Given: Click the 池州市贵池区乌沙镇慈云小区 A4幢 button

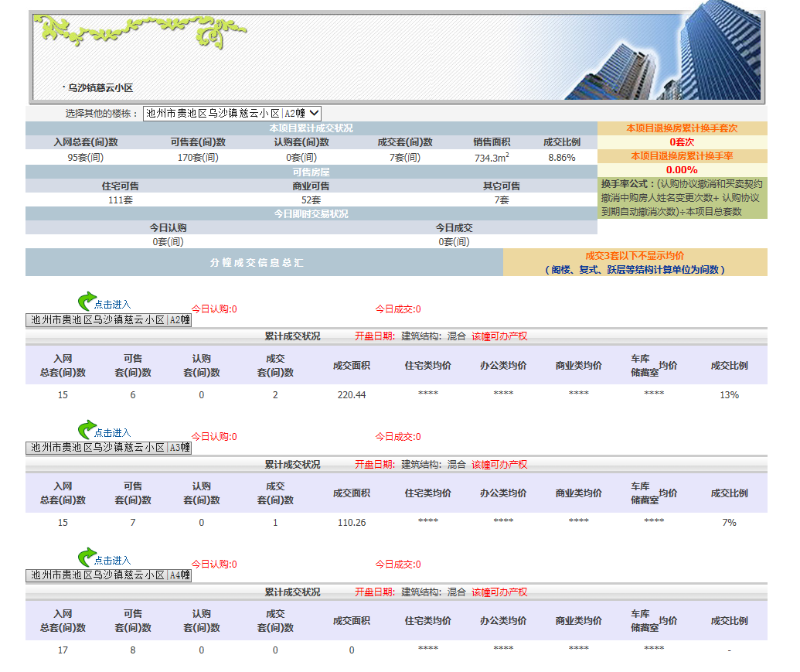Looking at the screenshot, I should [109, 575].
